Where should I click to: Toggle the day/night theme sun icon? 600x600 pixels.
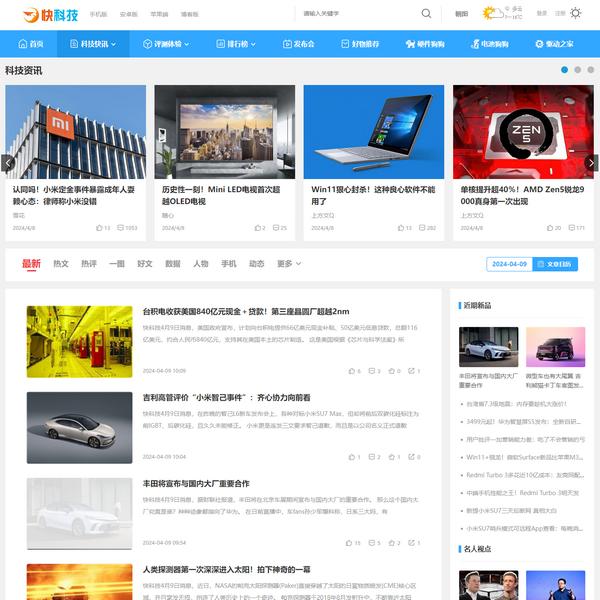click(x=574, y=14)
